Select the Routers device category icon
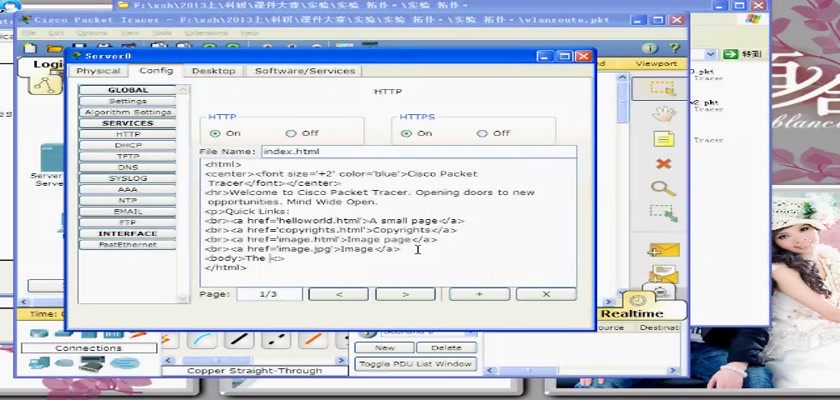 39,333
